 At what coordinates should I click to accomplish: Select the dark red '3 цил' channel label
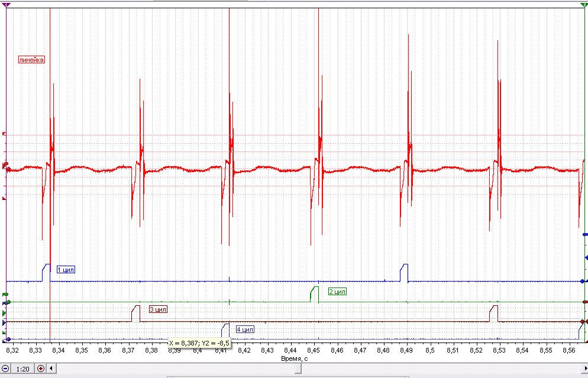[158, 309]
